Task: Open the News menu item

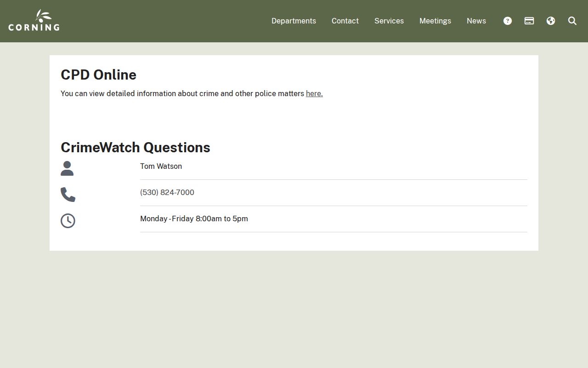Action: pos(476,21)
